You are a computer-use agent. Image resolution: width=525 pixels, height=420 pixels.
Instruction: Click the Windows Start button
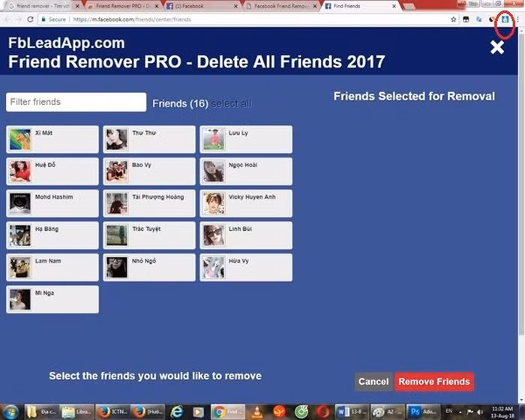(x=10, y=411)
